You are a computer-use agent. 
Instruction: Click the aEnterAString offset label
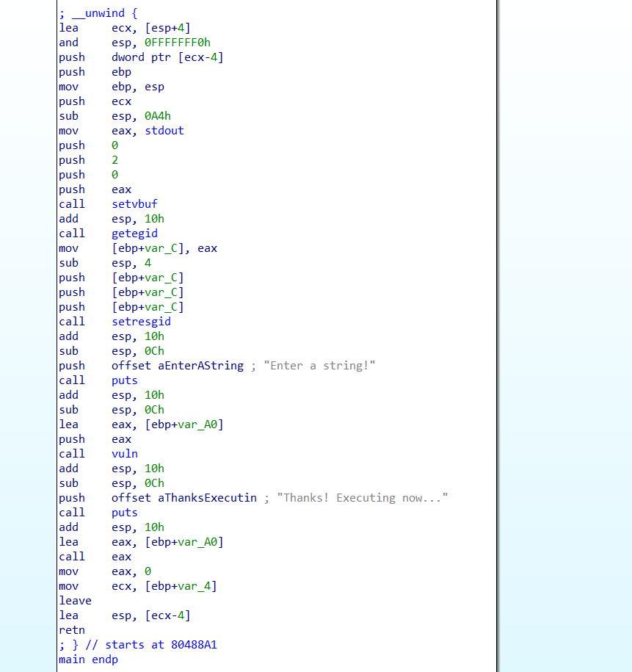200,366
